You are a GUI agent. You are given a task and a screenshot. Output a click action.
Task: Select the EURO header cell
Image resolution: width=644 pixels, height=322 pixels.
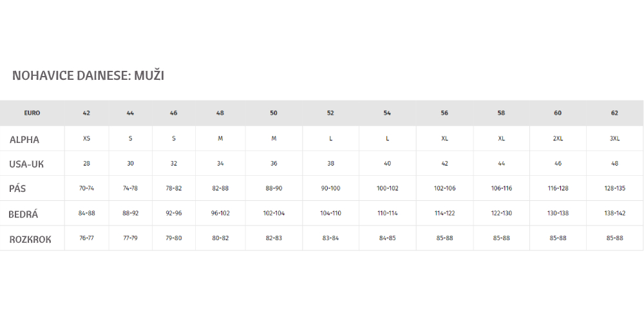[x=32, y=113]
